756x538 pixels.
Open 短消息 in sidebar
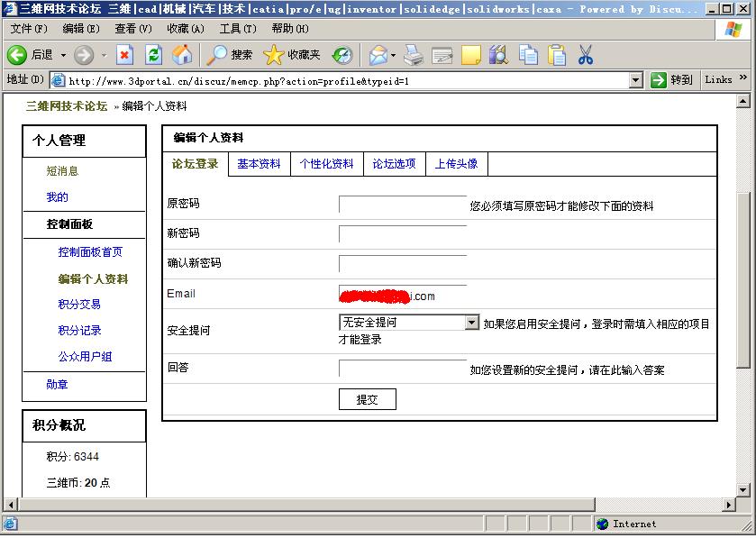point(62,170)
